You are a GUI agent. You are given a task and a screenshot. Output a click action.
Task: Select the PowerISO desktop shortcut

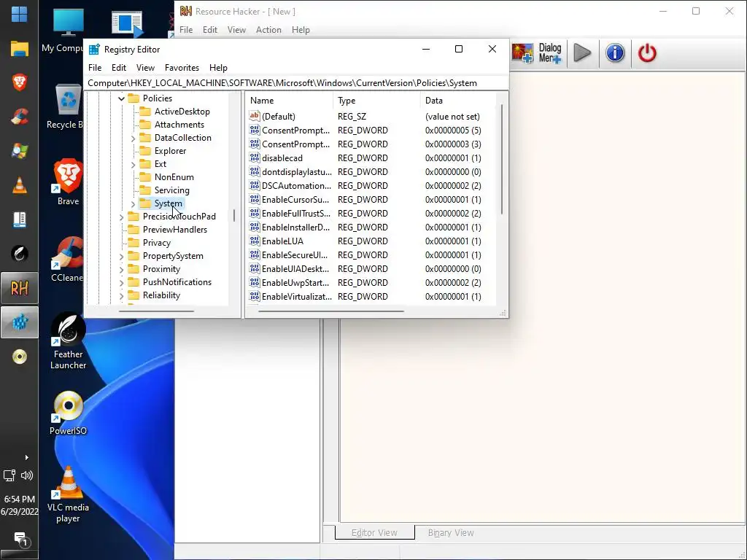click(68, 413)
